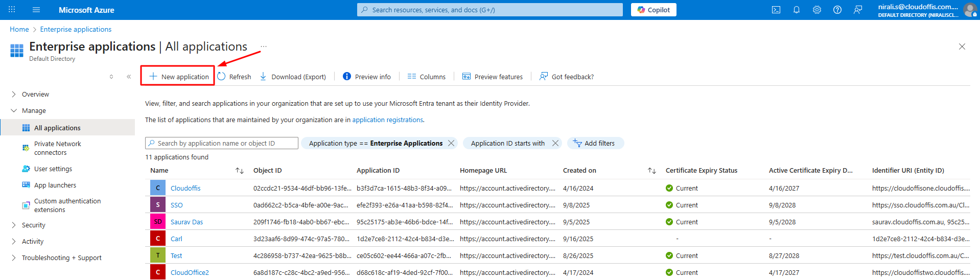Image resolution: width=980 pixels, height=280 pixels.
Task: Open the Saurav Das application
Action: pyautogui.click(x=186, y=222)
